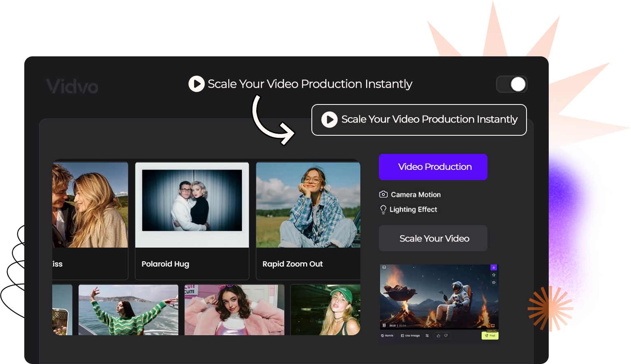Toggle the switch in the top-right header

(512, 84)
